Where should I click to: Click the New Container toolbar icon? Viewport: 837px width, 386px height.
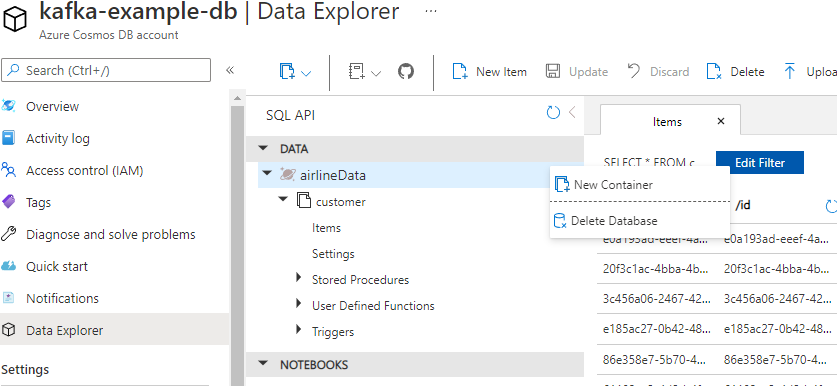point(288,72)
